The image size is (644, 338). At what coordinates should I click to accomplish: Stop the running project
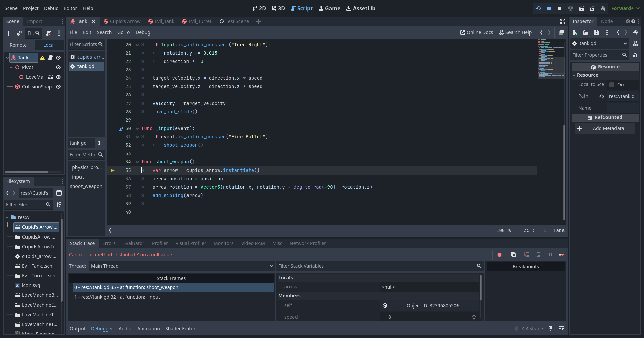559,8
